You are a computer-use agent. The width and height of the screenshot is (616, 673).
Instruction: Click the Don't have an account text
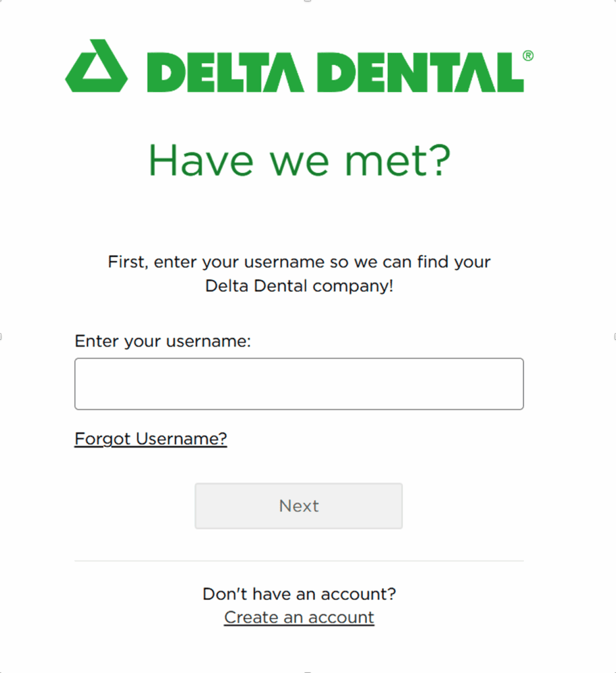pyautogui.click(x=298, y=593)
